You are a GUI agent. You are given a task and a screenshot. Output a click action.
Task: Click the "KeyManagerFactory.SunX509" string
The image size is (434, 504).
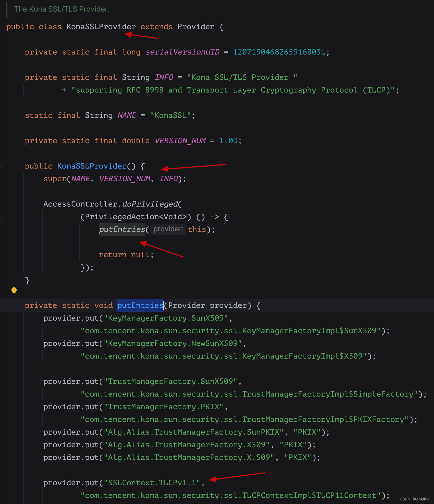pyautogui.click(x=166, y=318)
